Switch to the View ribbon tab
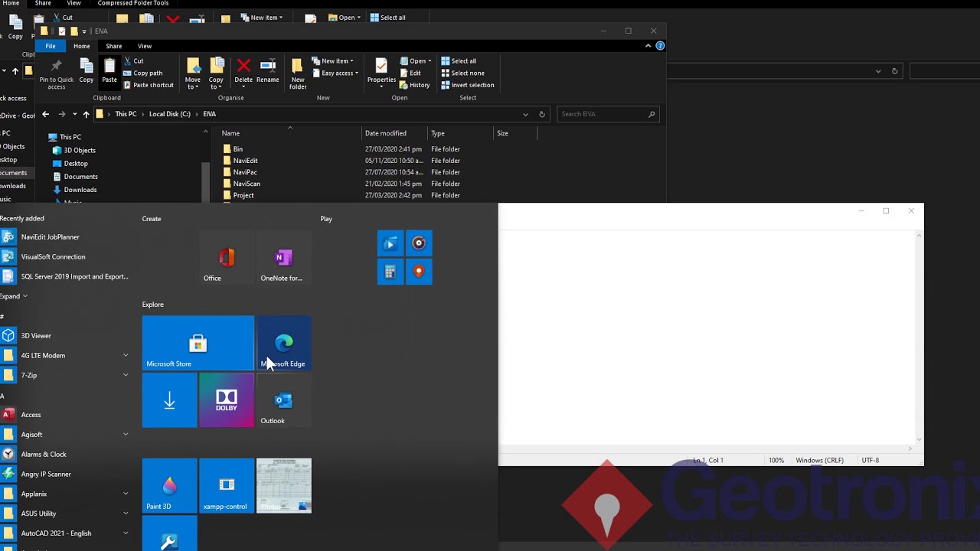Viewport: 980px width, 551px height. [x=144, y=46]
